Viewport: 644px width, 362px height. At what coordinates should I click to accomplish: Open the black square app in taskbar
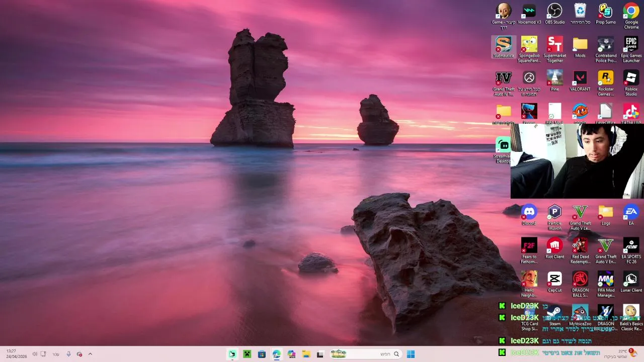[x=320, y=354]
